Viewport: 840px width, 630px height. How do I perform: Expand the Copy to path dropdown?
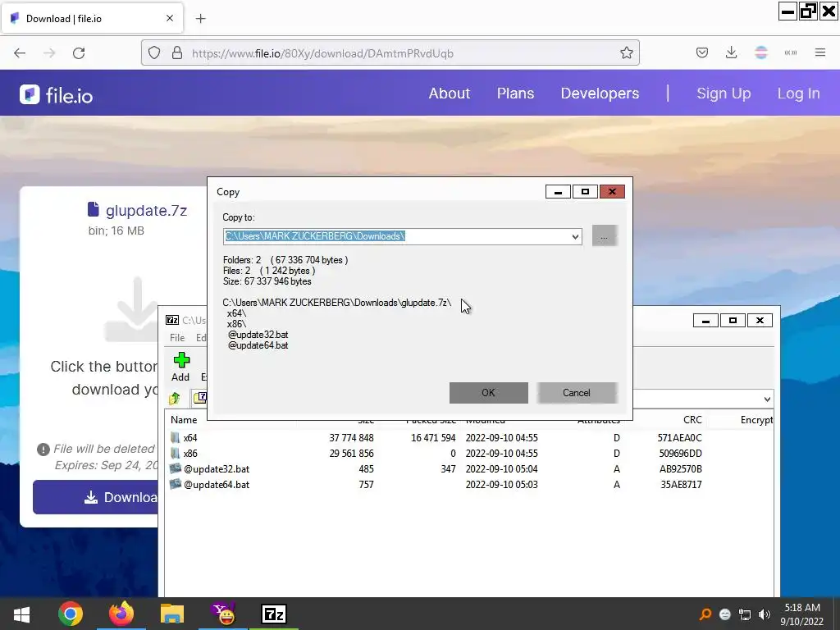click(575, 236)
